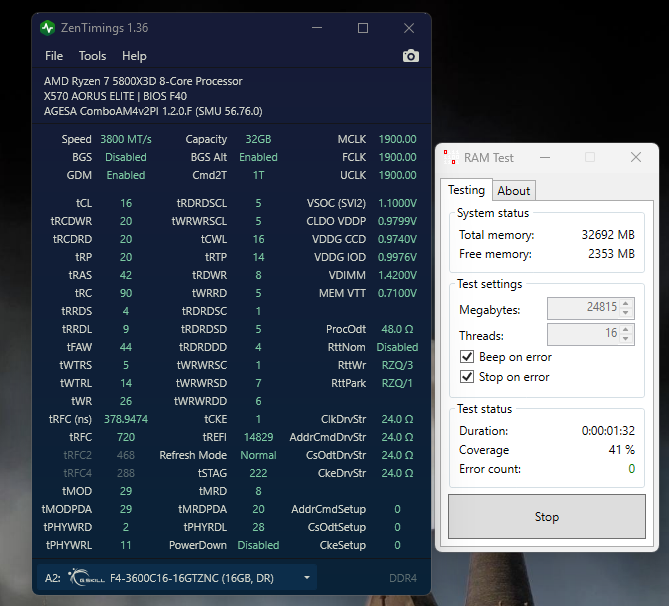Viewport: 669px width, 606px height.
Task: Click the DDR4 label at bottom right
Action: click(x=403, y=578)
